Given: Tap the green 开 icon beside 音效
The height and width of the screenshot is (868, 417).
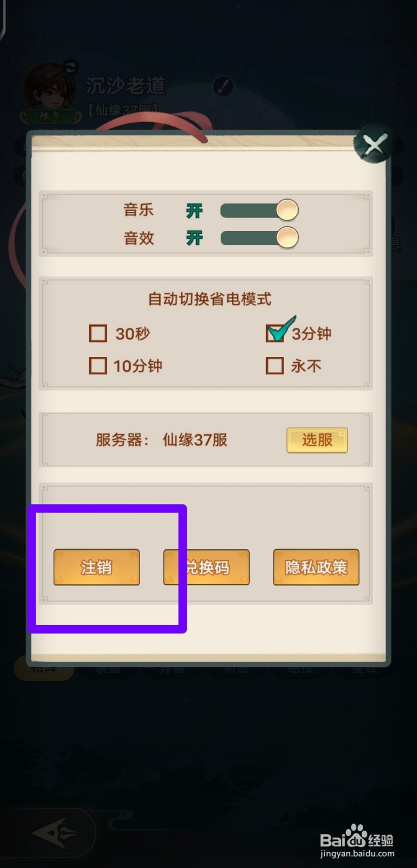Looking at the screenshot, I should pyautogui.click(x=194, y=238).
